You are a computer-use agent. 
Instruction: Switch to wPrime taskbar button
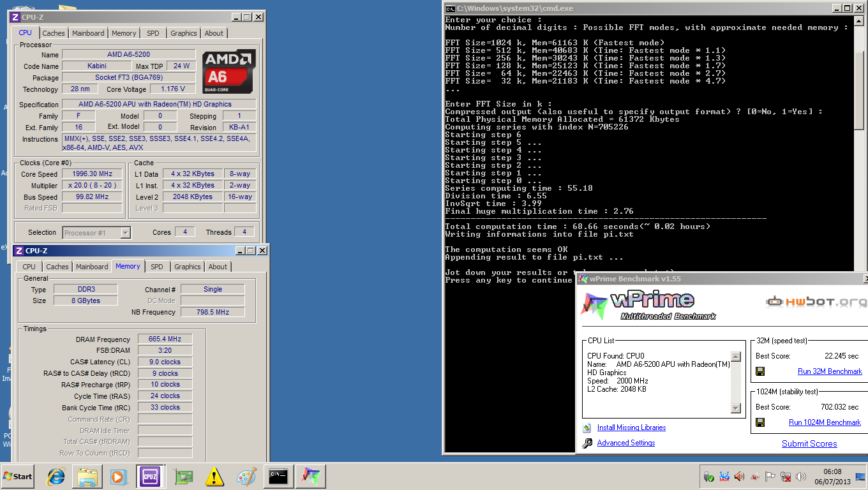tap(311, 476)
